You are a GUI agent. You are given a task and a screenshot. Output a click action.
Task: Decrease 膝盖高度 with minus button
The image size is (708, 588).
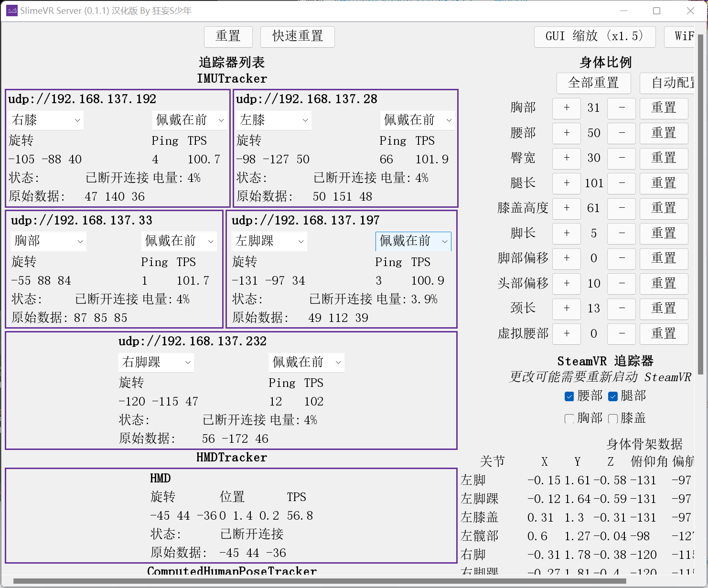click(622, 208)
